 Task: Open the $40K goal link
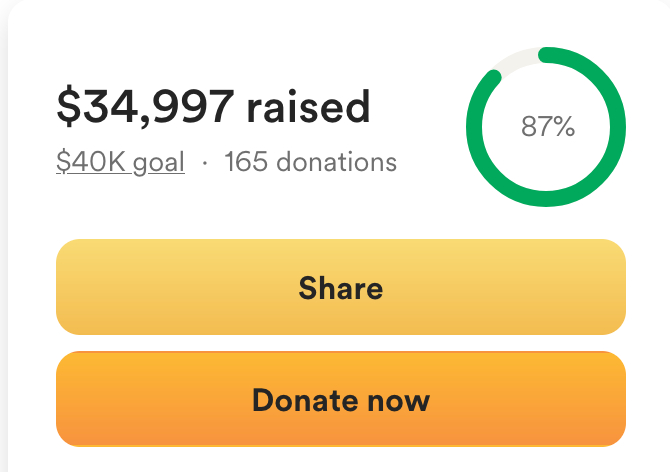coord(120,162)
